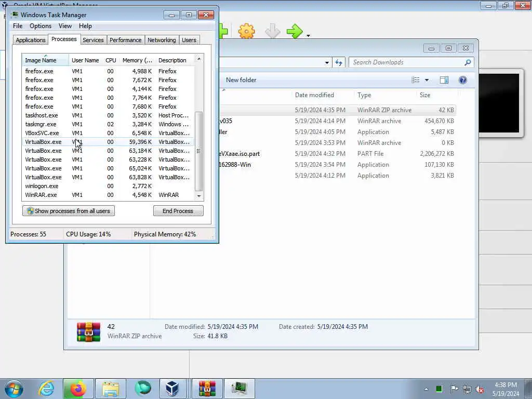The height and width of the screenshot is (399, 532).
Task: Open Windows Explorer from the taskbar
Action: pyautogui.click(x=111, y=389)
